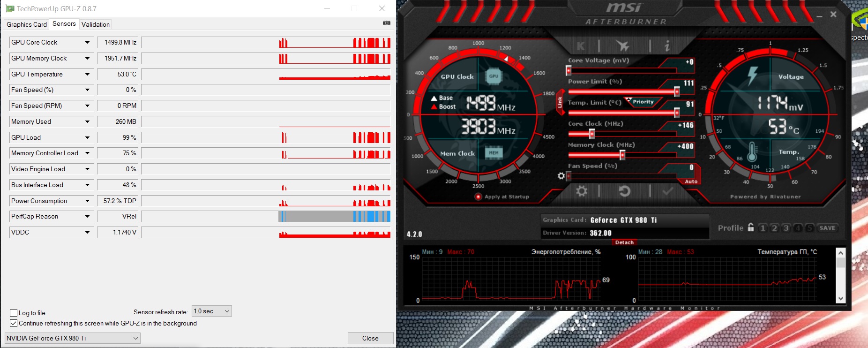This screenshot has width=868, height=348.
Task: Select profile slot 3
Action: (786, 228)
